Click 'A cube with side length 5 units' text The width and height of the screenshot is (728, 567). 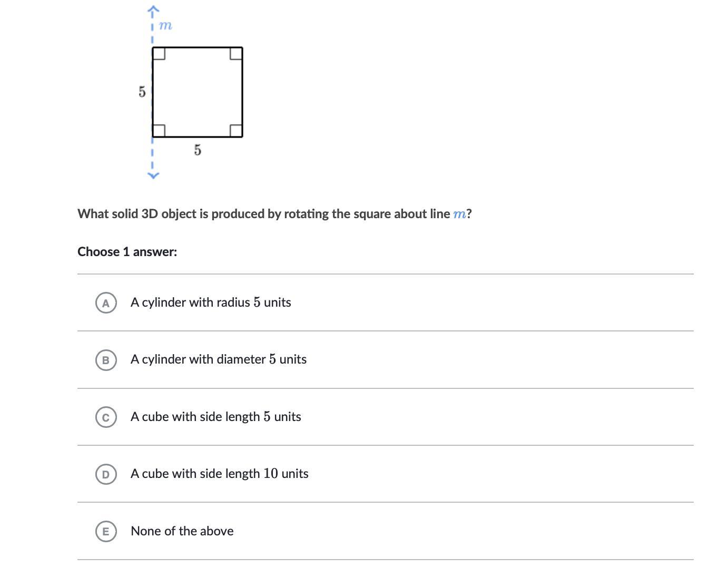216,417
